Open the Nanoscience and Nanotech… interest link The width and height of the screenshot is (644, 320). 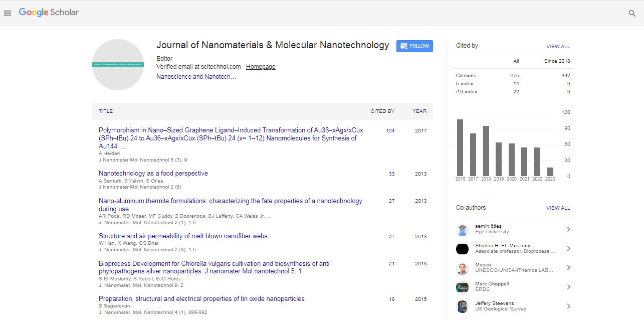click(196, 77)
